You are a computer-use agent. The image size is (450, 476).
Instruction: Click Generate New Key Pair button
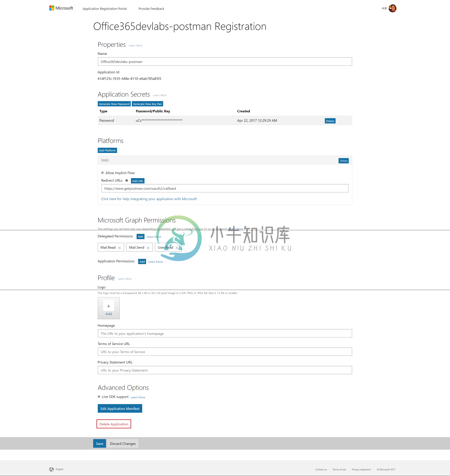click(x=147, y=104)
